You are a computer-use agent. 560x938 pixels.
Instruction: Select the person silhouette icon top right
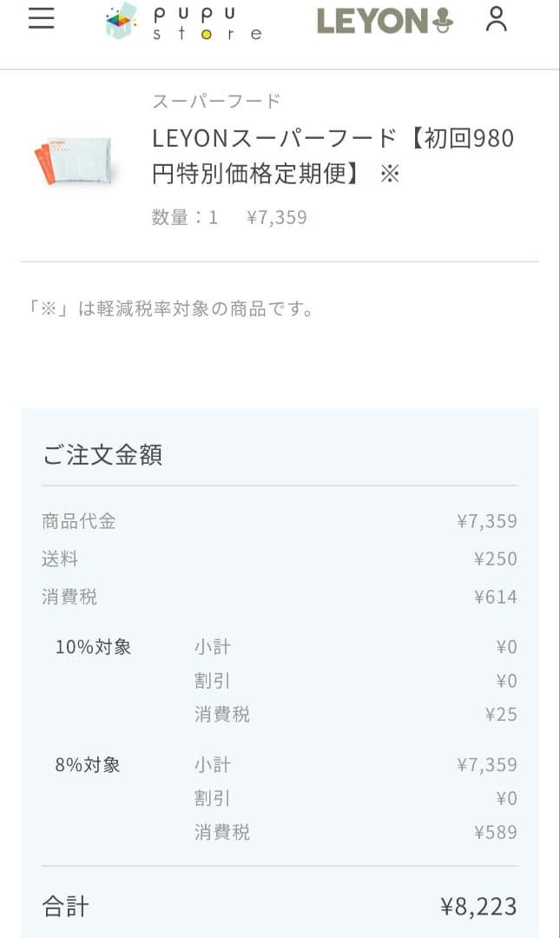497,20
